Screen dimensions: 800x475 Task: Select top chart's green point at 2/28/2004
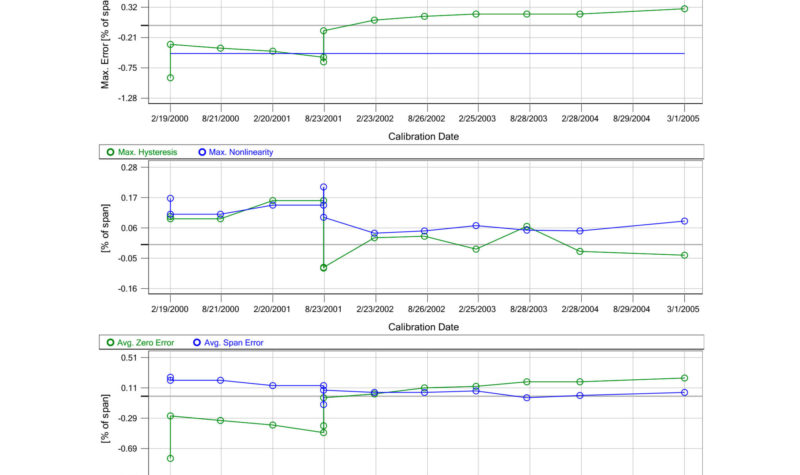click(580, 14)
